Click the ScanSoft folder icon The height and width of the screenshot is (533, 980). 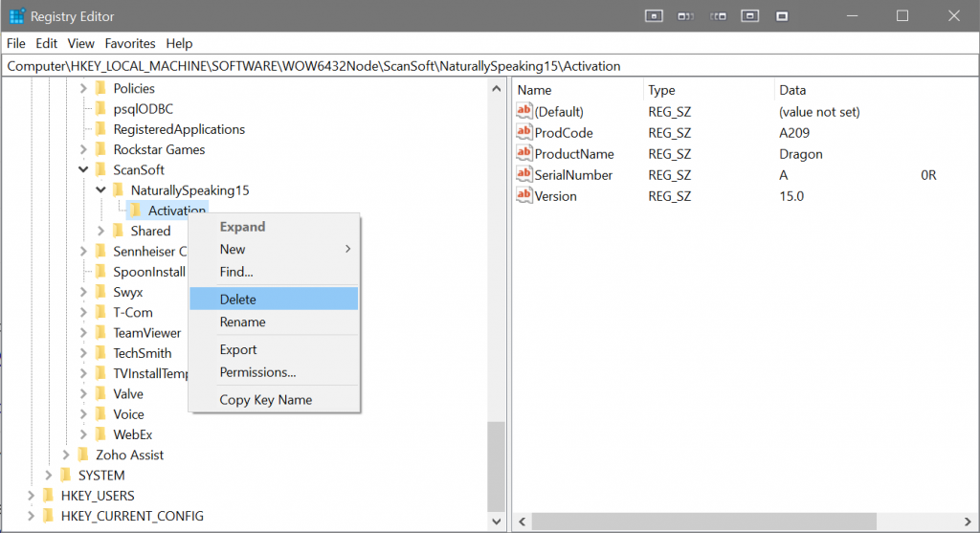click(x=100, y=170)
